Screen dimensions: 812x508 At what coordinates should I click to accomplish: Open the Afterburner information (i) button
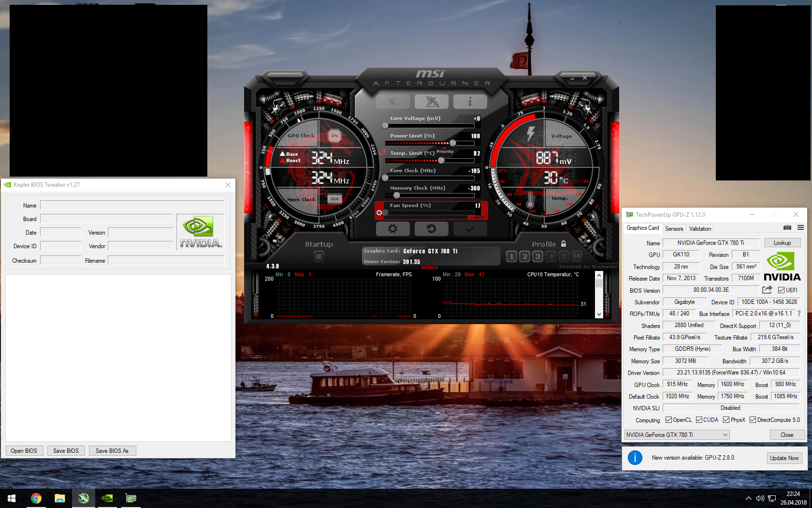point(470,102)
